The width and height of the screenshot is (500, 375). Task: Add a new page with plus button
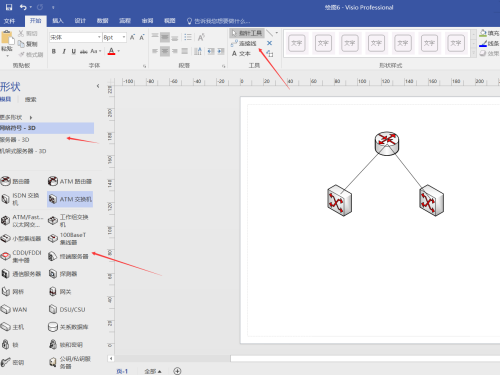(x=177, y=371)
